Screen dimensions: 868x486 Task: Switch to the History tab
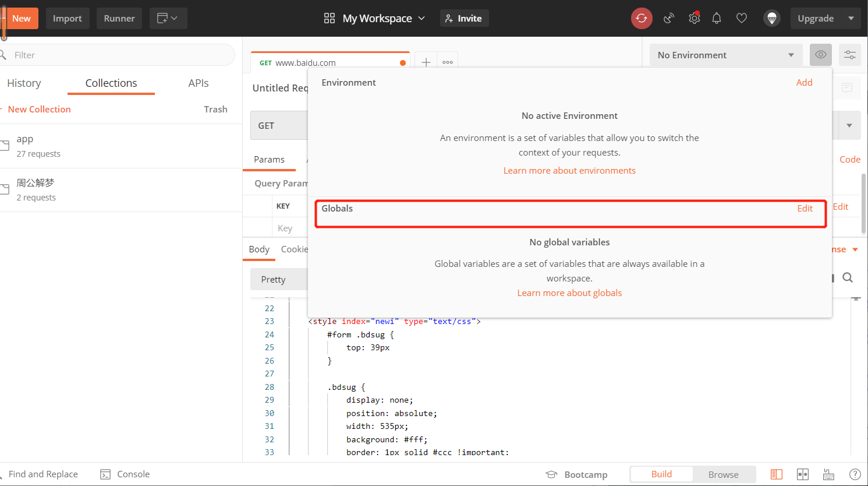[x=24, y=83]
